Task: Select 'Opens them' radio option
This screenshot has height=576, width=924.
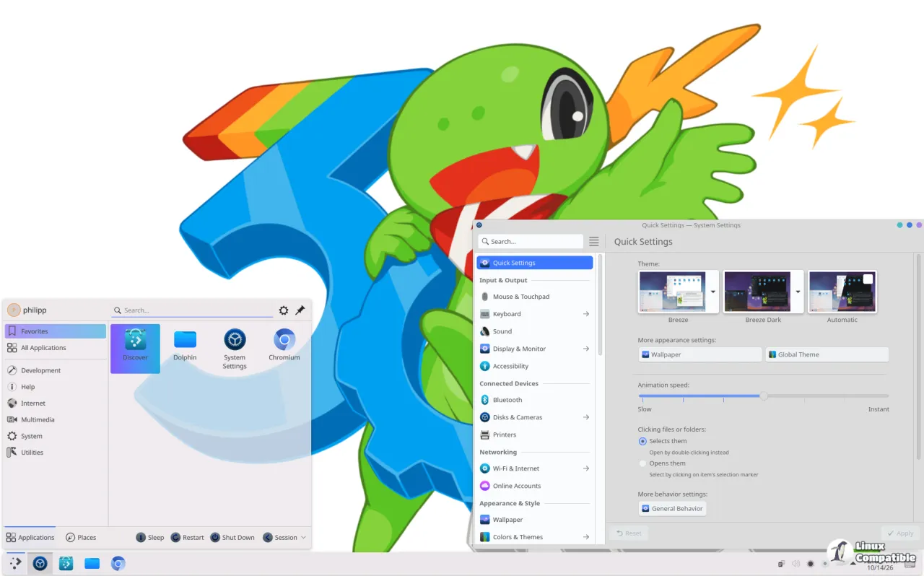Action: click(x=642, y=463)
